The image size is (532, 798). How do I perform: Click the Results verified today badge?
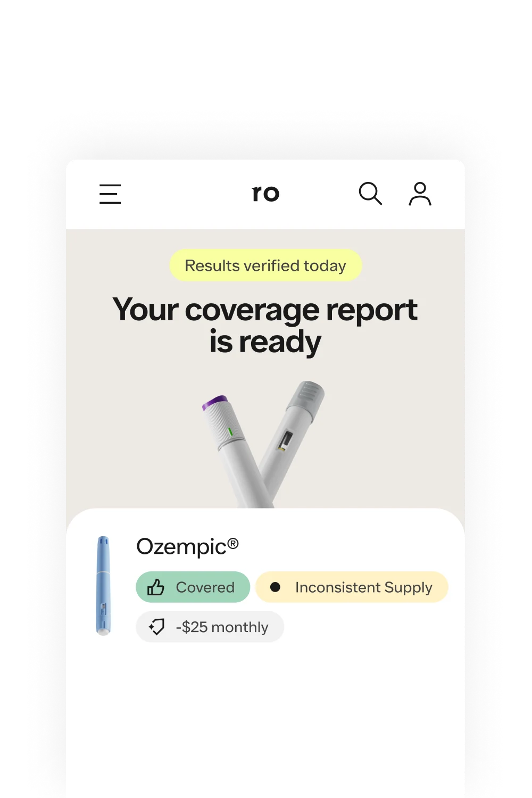(265, 265)
